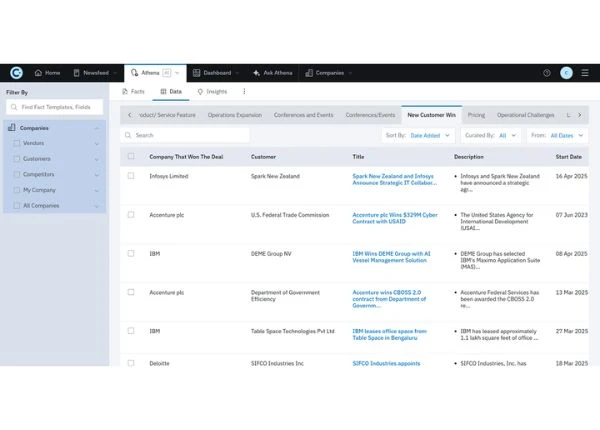Expand the All Companies filter chevron
600x430 pixels.
click(x=97, y=206)
